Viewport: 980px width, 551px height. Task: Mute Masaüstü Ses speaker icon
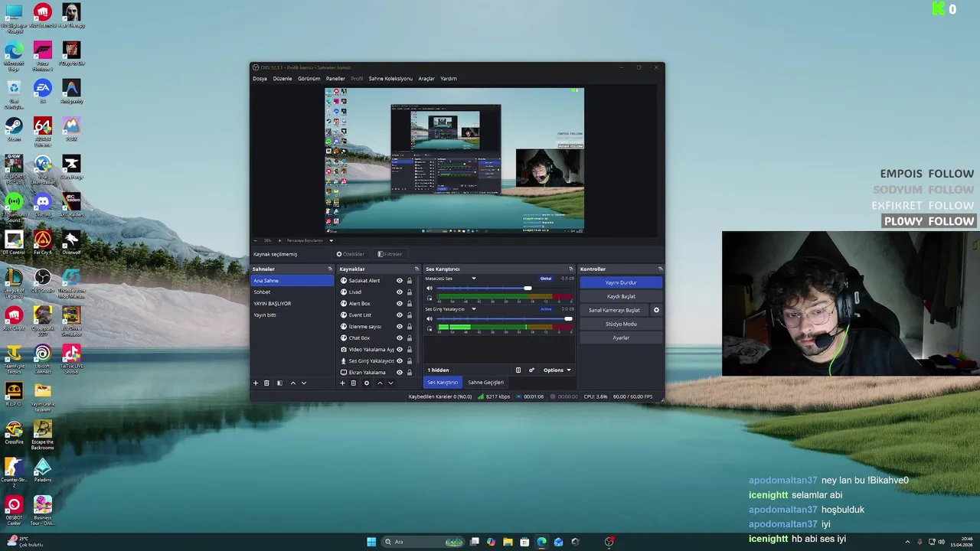pos(430,289)
